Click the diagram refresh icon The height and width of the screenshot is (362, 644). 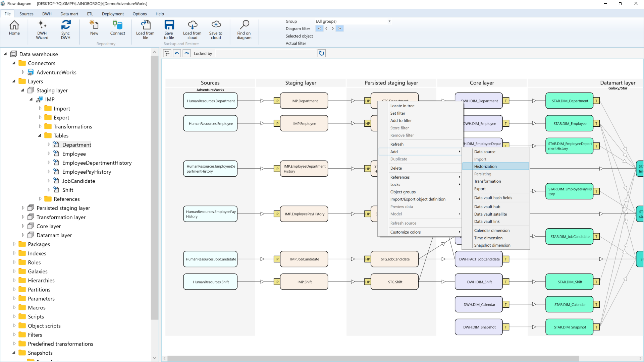tap(321, 53)
